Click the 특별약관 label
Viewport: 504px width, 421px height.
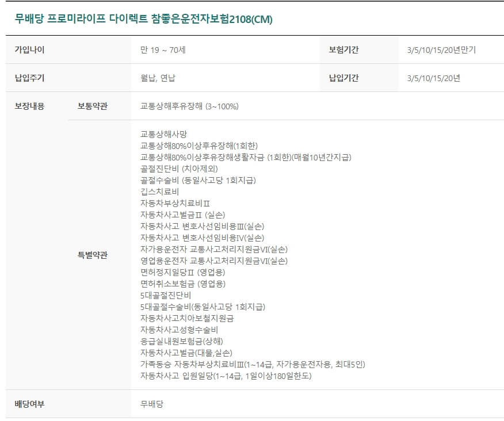pyautogui.click(x=93, y=255)
